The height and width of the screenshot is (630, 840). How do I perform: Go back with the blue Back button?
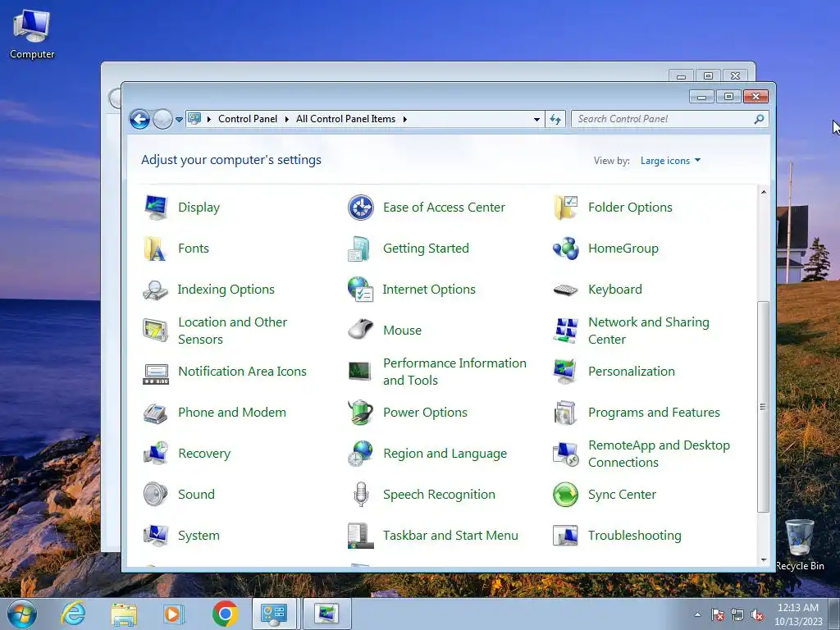(x=139, y=120)
